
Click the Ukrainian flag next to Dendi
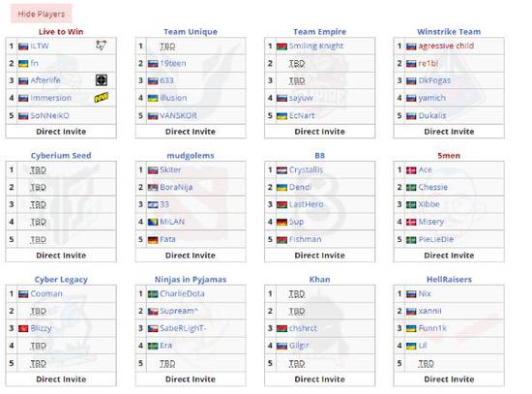coord(281,188)
